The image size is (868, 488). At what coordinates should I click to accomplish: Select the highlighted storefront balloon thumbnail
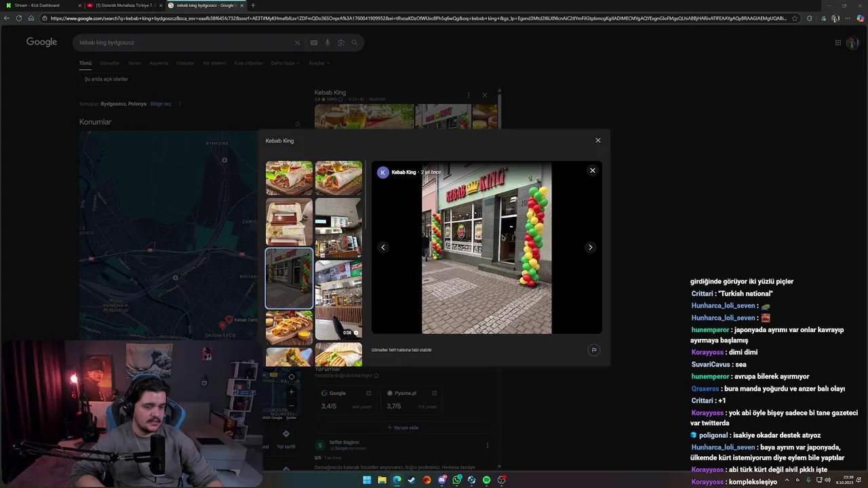[x=289, y=278]
